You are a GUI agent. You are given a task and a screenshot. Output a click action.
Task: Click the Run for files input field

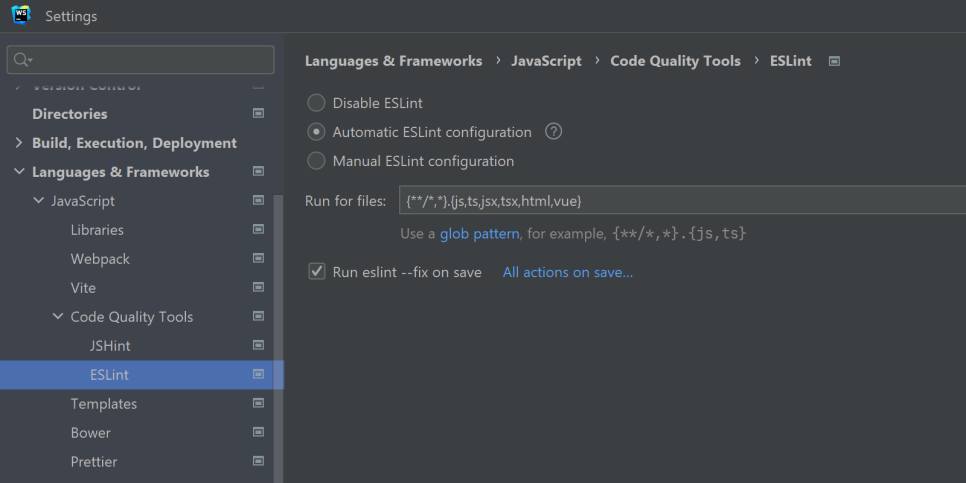682,200
